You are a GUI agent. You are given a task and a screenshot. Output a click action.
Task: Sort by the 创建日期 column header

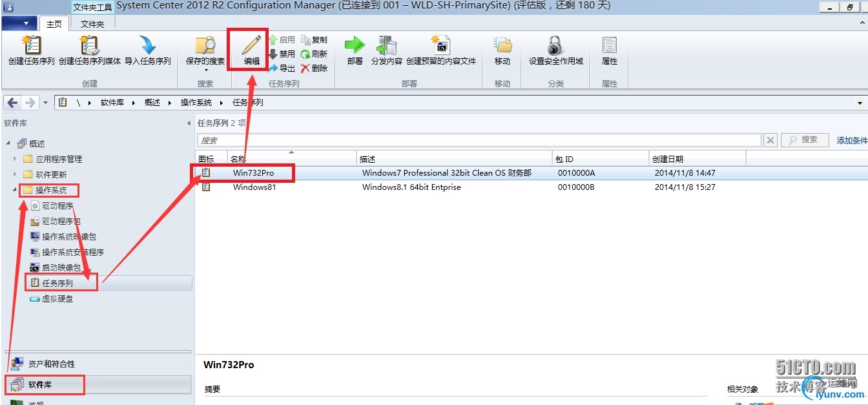pyautogui.click(x=697, y=158)
